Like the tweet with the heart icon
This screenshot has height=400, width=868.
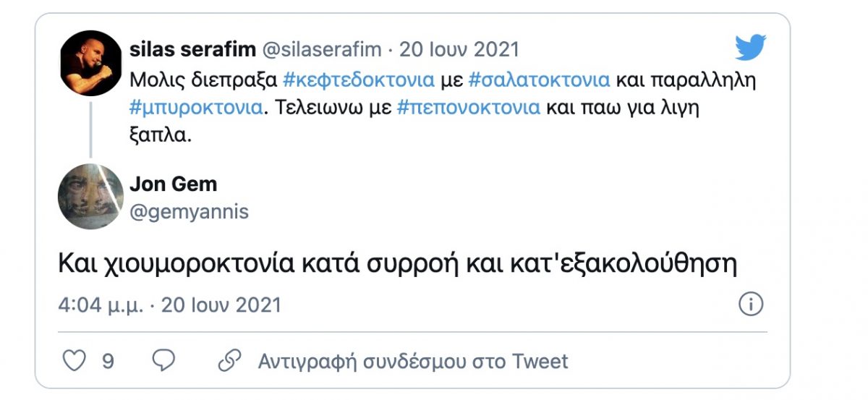pyautogui.click(x=75, y=360)
